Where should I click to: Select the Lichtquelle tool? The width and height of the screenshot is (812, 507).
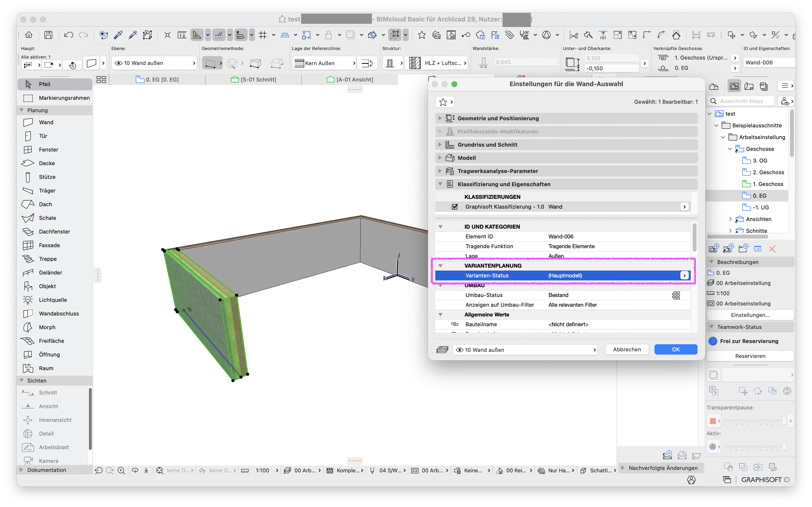pyautogui.click(x=55, y=300)
